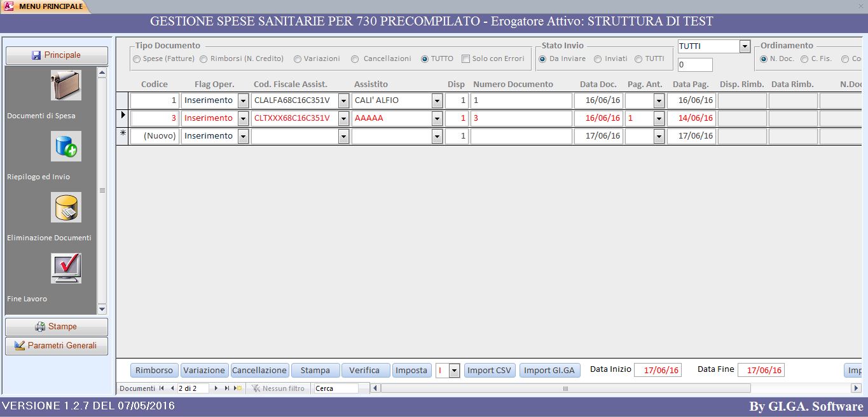Open the Eliminazione Documenti icon
Screen dimensions: 868x417
coord(66,207)
